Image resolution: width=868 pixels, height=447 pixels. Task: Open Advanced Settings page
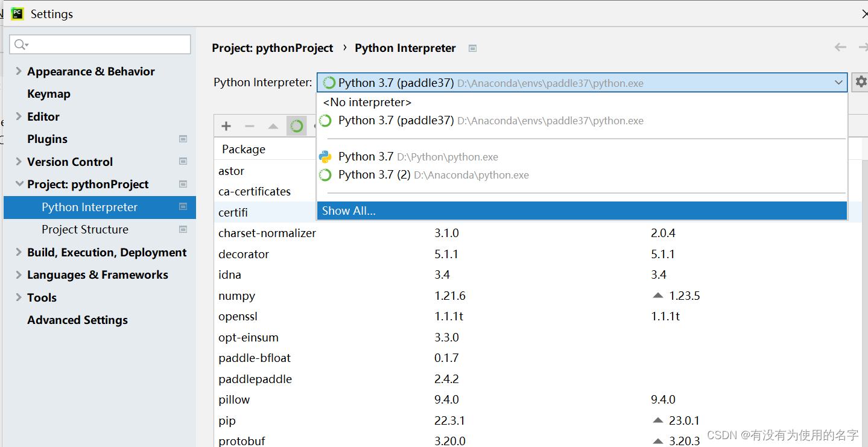point(77,320)
